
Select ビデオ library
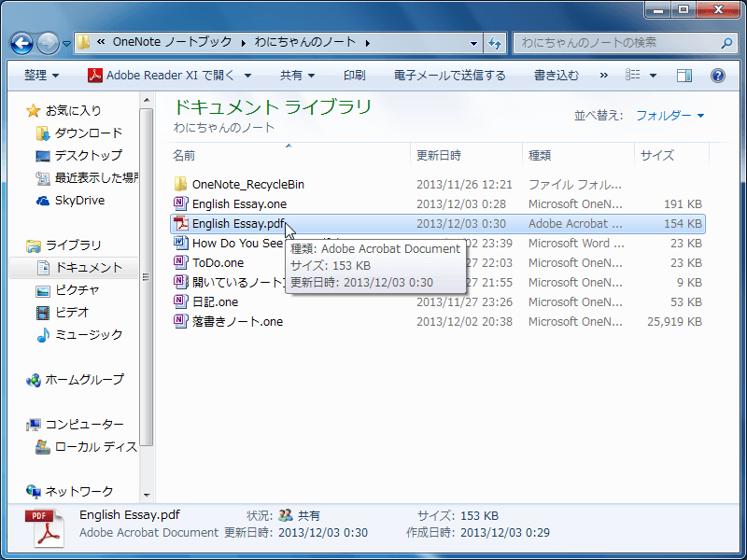pyautogui.click(x=63, y=313)
